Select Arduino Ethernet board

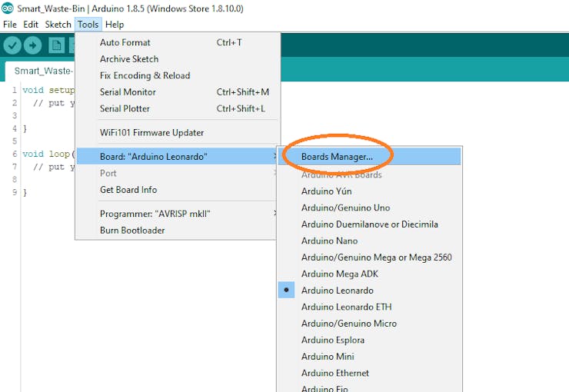coord(369,373)
